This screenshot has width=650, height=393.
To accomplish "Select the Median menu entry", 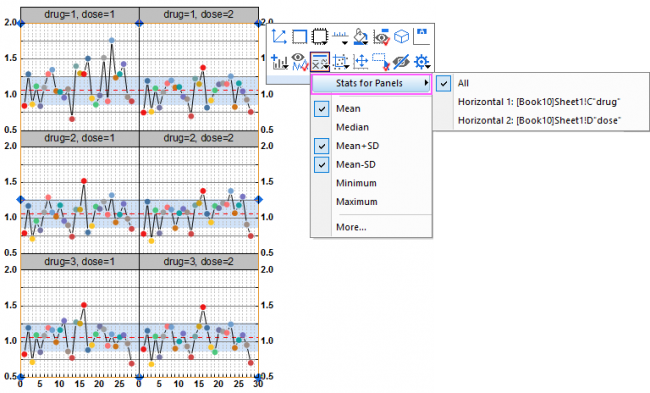I will (x=352, y=127).
